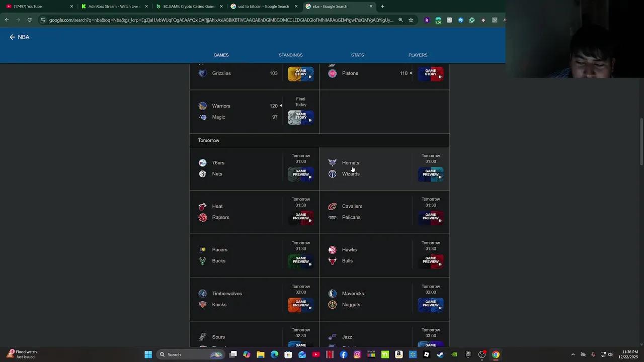Open the blue Shazam extension icon
Screen dimensions: 644x362
click(x=460, y=20)
